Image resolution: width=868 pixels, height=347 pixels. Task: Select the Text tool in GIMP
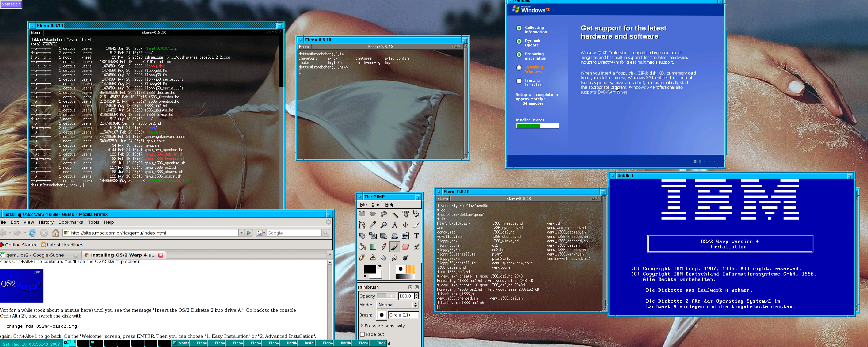pos(416,236)
